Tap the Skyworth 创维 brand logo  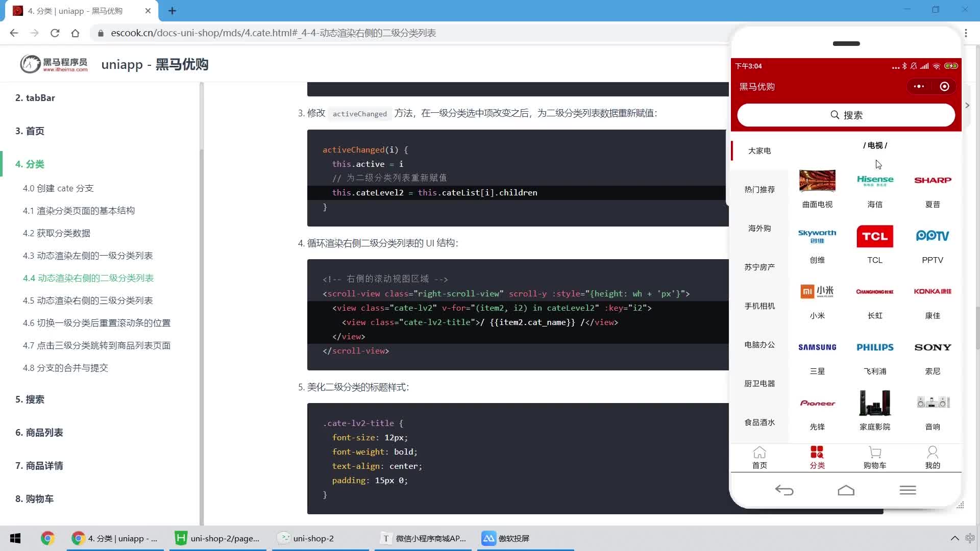point(817,236)
